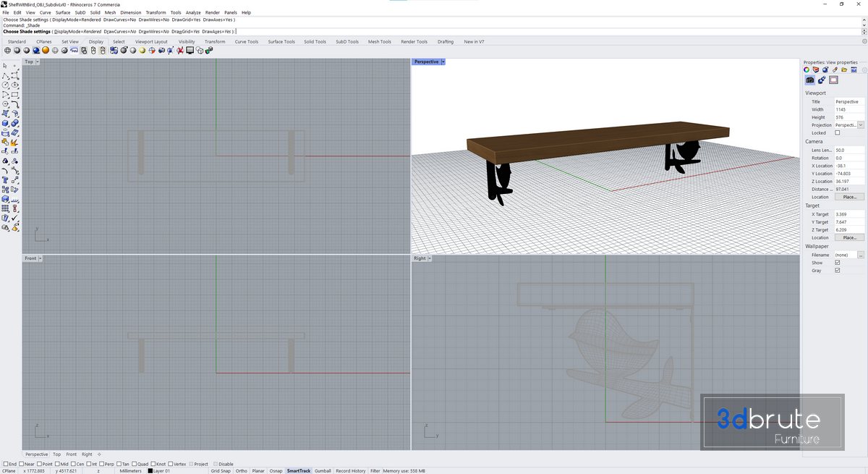Expand the Top viewport title menu arrow

tap(38, 62)
